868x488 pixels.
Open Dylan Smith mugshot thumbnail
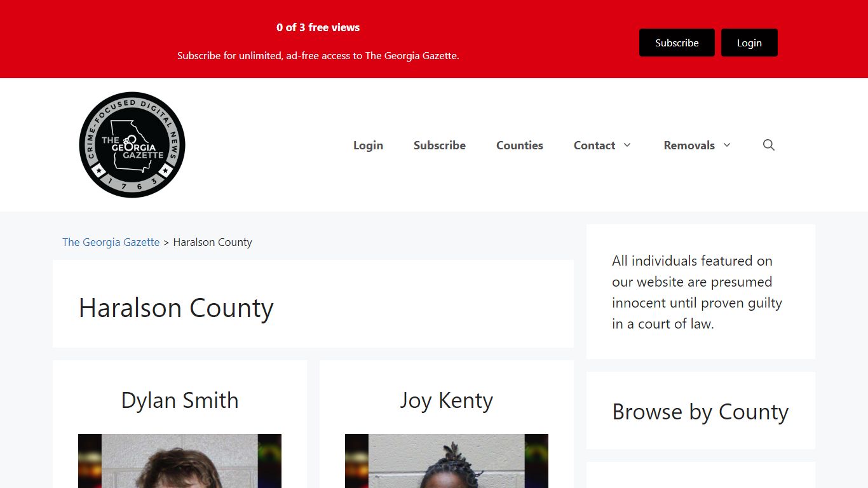(180, 461)
